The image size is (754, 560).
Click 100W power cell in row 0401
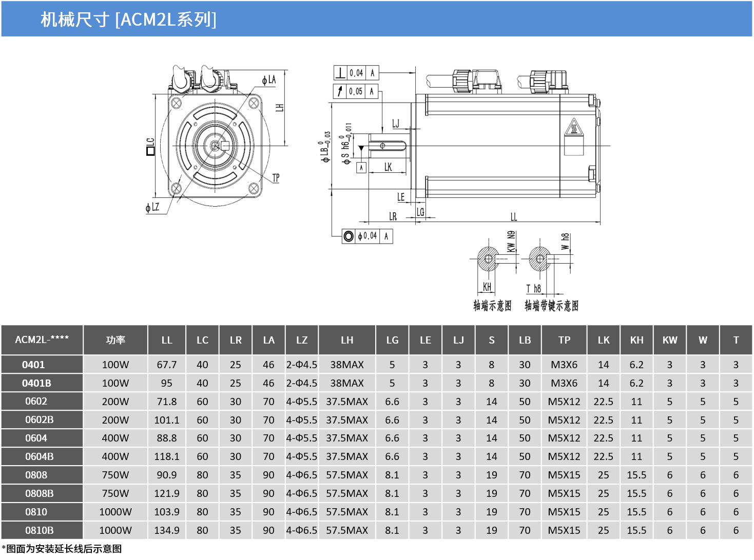coord(115,365)
